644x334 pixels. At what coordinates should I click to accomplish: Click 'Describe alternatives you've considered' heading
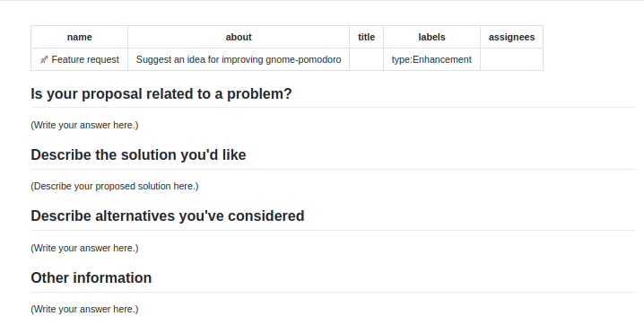168,216
